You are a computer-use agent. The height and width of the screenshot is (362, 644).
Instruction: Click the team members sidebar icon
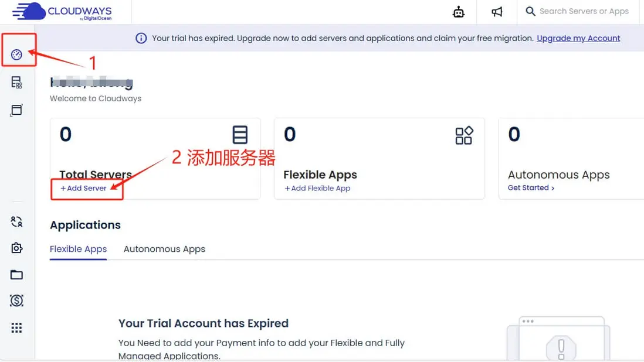pos(16,221)
